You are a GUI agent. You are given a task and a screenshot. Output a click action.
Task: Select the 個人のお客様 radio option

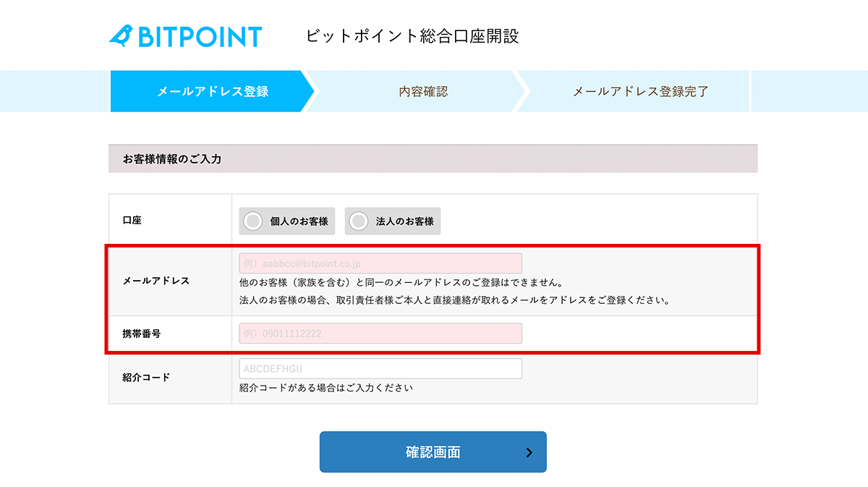click(x=287, y=221)
